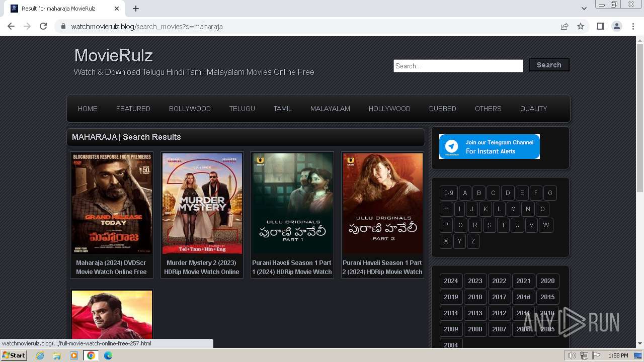644x362 pixels.
Task: Open Purani Haveli Part 1 poster
Action: [292, 203]
